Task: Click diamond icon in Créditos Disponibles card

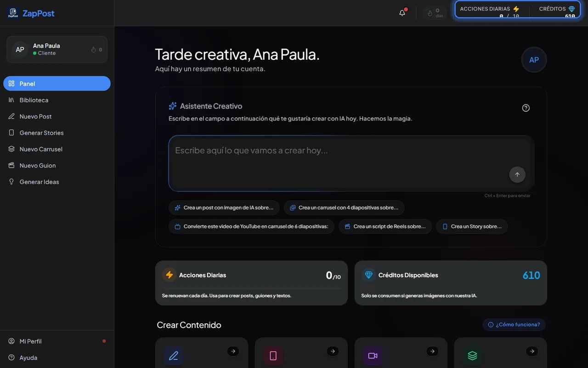Action: pos(368,275)
